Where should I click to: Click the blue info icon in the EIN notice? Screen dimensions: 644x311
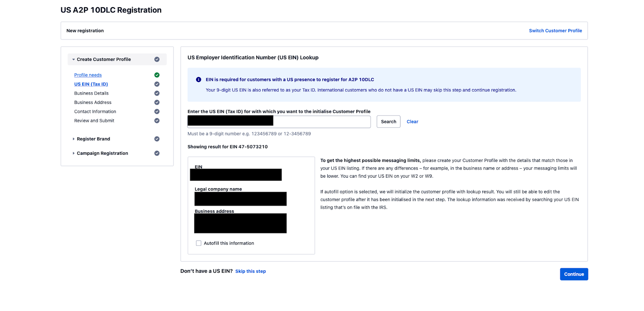pyautogui.click(x=198, y=80)
